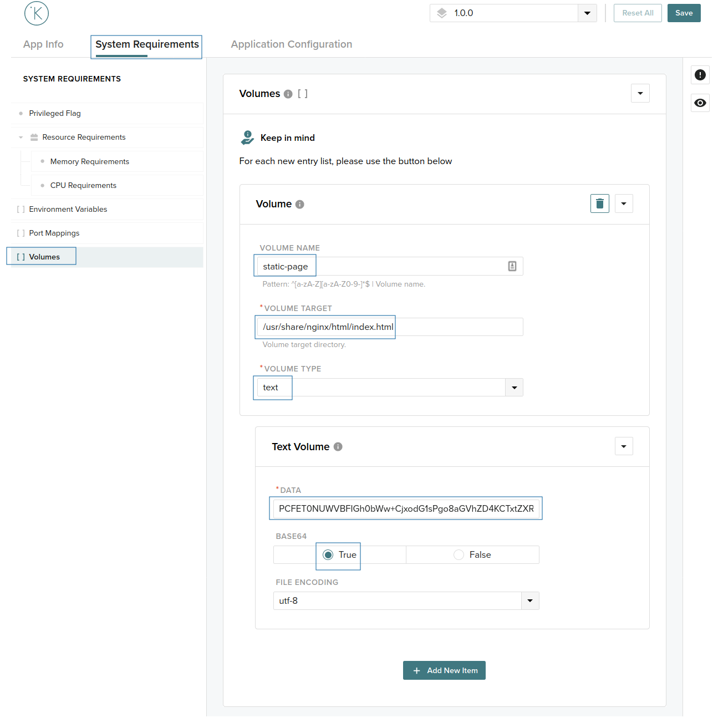Toggle the preview eye icon on right edge
This screenshot has height=728, width=713.
click(700, 103)
